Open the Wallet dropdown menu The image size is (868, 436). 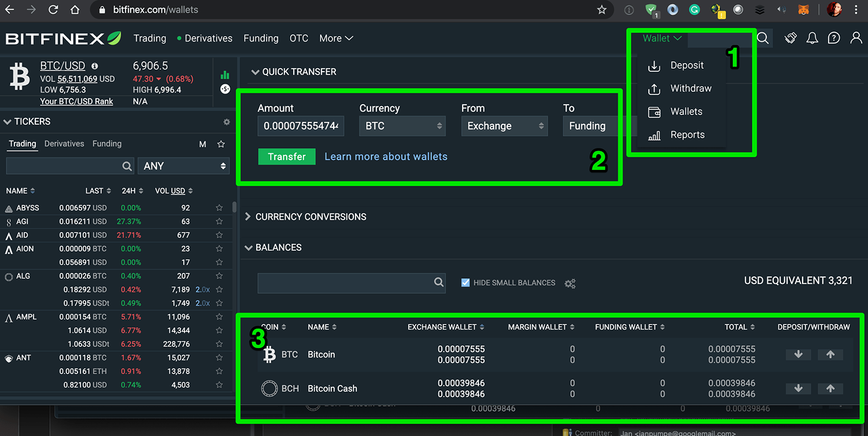662,38
